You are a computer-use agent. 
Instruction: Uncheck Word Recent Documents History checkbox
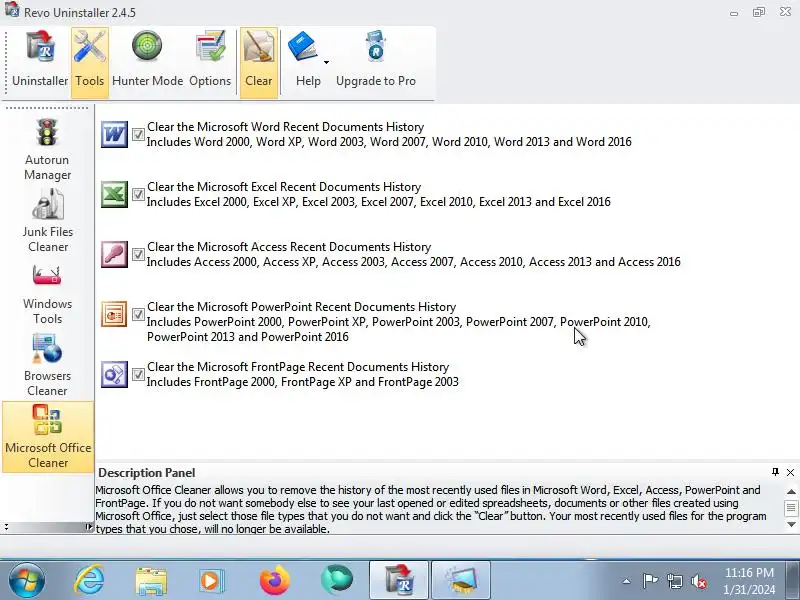pyautogui.click(x=138, y=134)
